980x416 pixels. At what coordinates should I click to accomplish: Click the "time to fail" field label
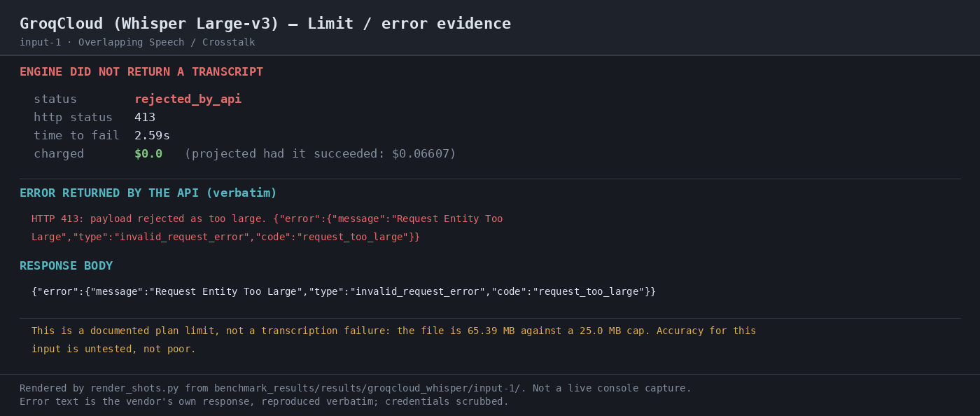76,136
